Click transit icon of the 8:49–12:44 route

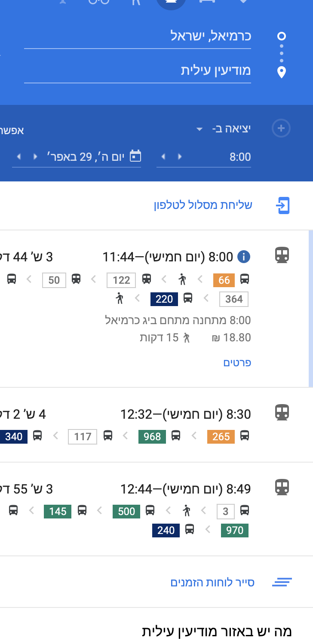pyautogui.click(x=282, y=488)
